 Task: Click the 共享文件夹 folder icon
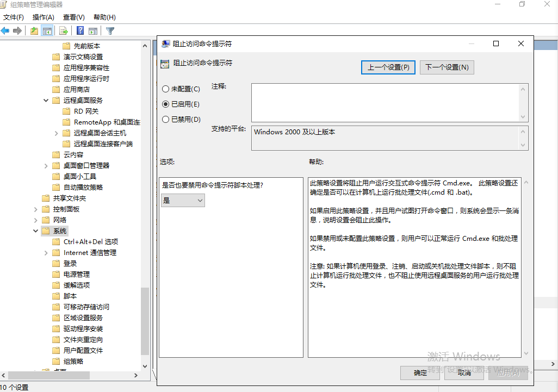click(46, 198)
